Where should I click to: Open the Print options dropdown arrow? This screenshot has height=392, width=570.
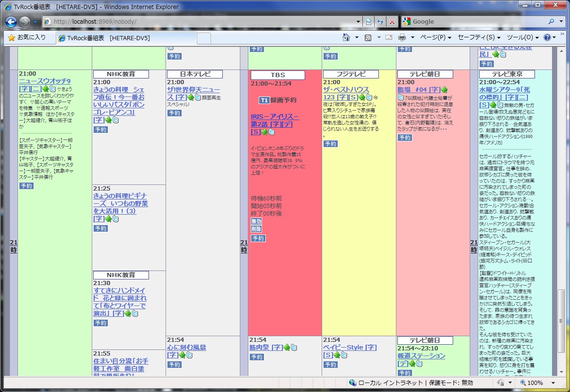pos(412,37)
